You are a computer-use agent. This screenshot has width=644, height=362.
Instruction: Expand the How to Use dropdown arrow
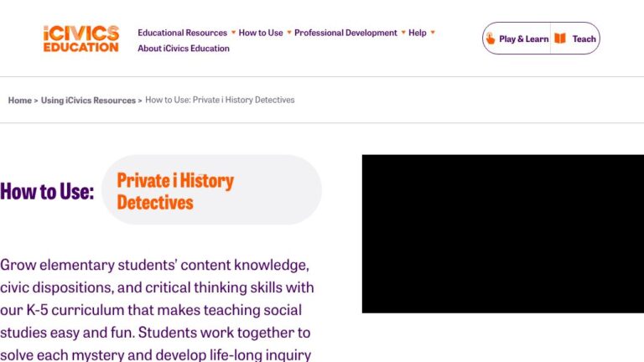[x=289, y=32]
